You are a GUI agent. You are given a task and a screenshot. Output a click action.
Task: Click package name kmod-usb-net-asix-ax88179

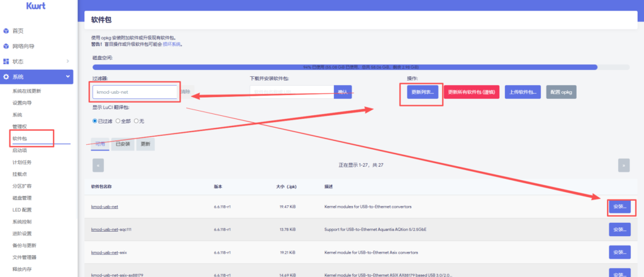click(117, 274)
